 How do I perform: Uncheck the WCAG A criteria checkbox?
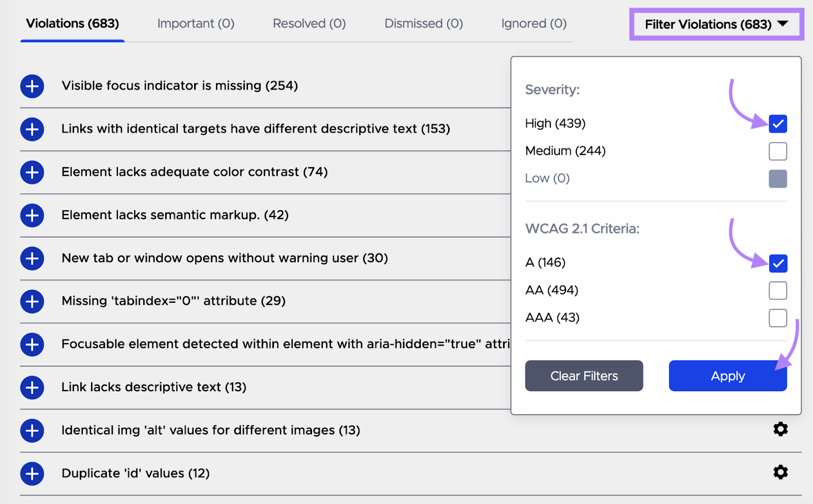[778, 263]
